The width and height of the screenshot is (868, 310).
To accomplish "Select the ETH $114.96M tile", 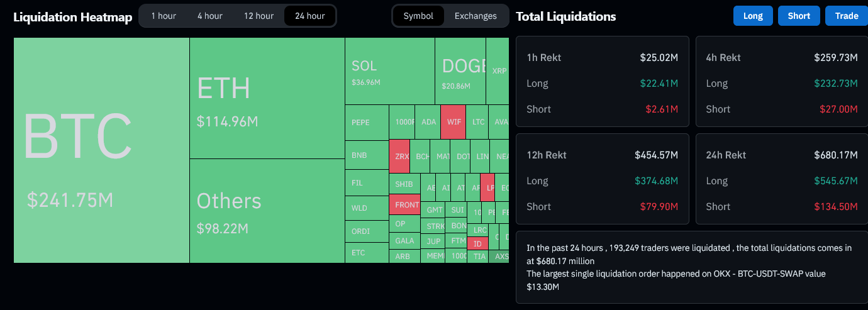I will [x=267, y=98].
